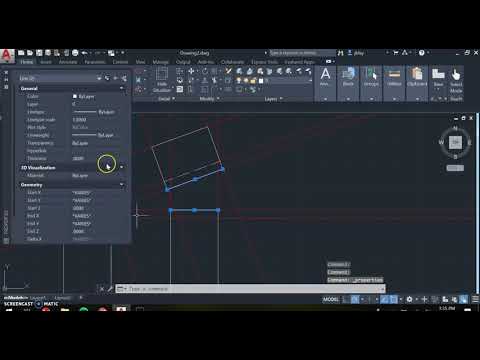The height and width of the screenshot is (360, 480).
Task: Select the Rotate tool in Modify panel
Action: coord(205,71)
